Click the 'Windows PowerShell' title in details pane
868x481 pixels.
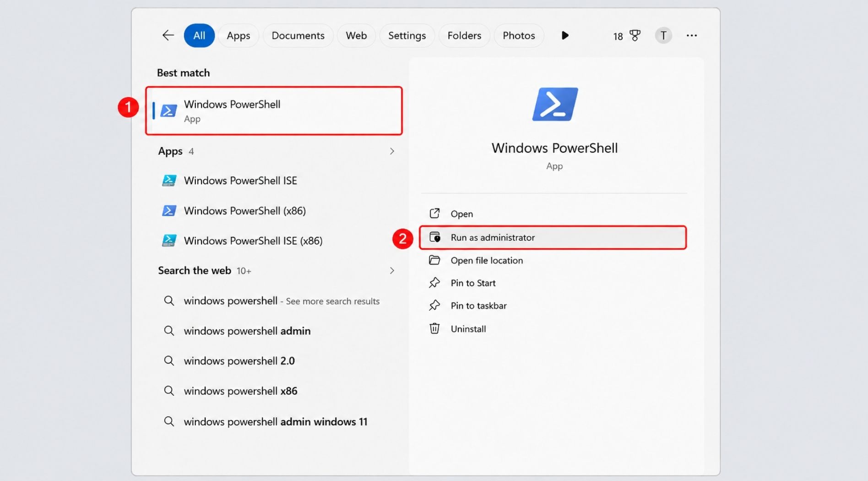tap(555, 148)
